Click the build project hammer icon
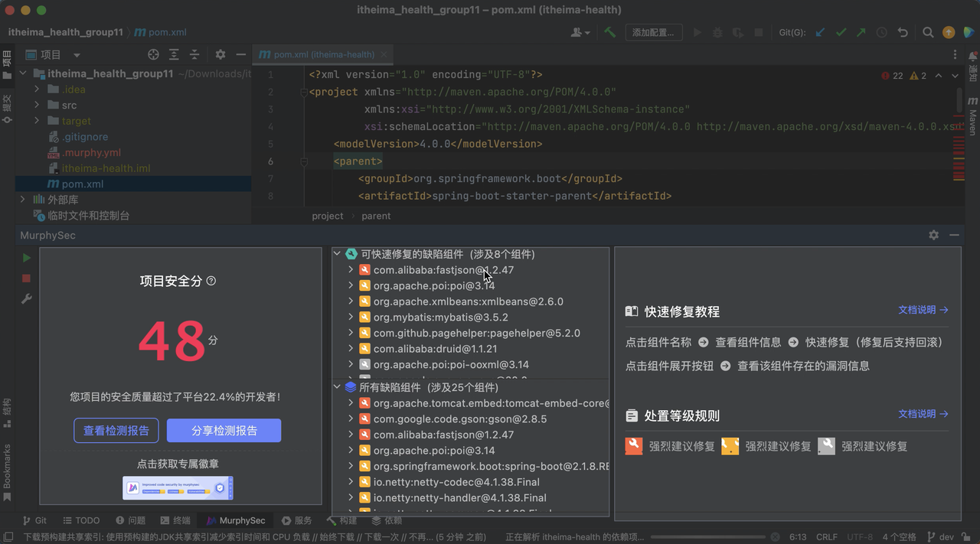 609,32
